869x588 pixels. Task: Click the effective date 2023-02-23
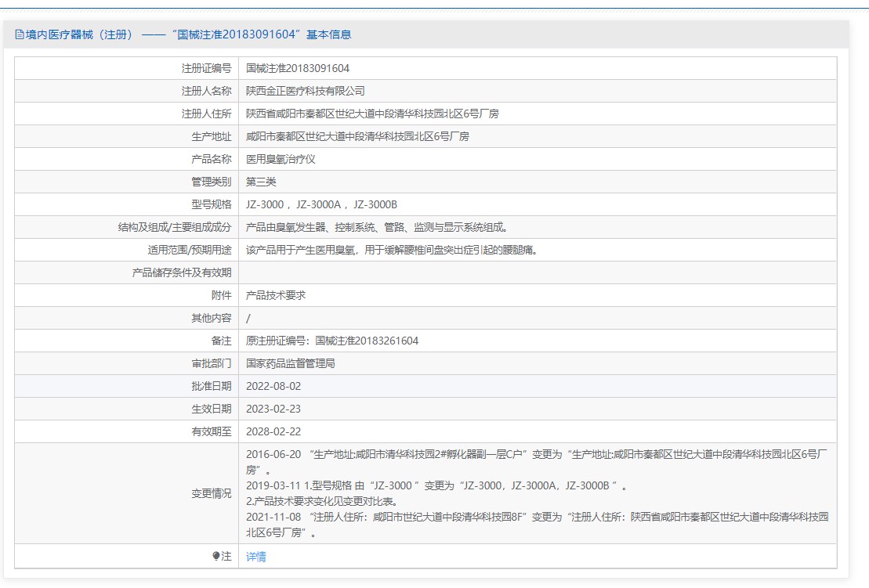point(273,409)
